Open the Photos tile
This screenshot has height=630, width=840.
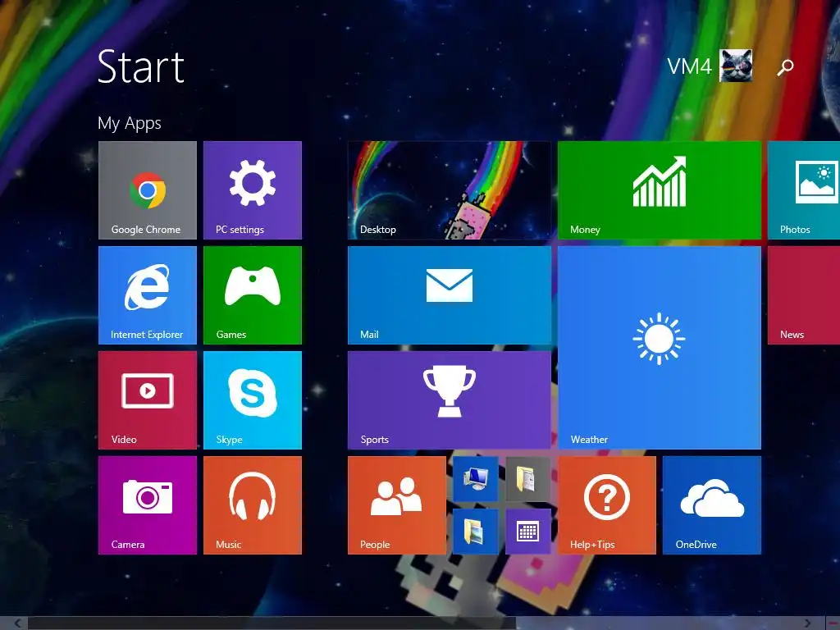click(x=804, y=190)
